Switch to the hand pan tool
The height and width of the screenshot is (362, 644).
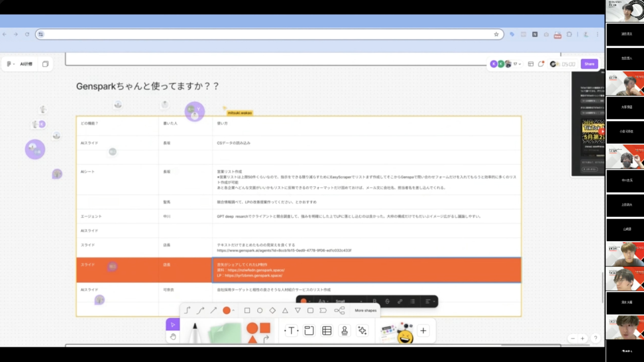173,337
